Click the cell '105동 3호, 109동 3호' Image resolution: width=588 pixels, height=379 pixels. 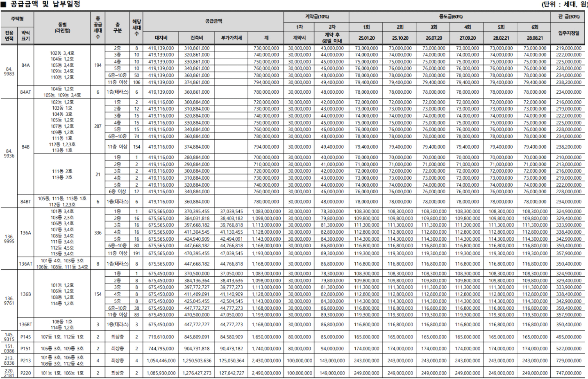click(x=62, y=349)
